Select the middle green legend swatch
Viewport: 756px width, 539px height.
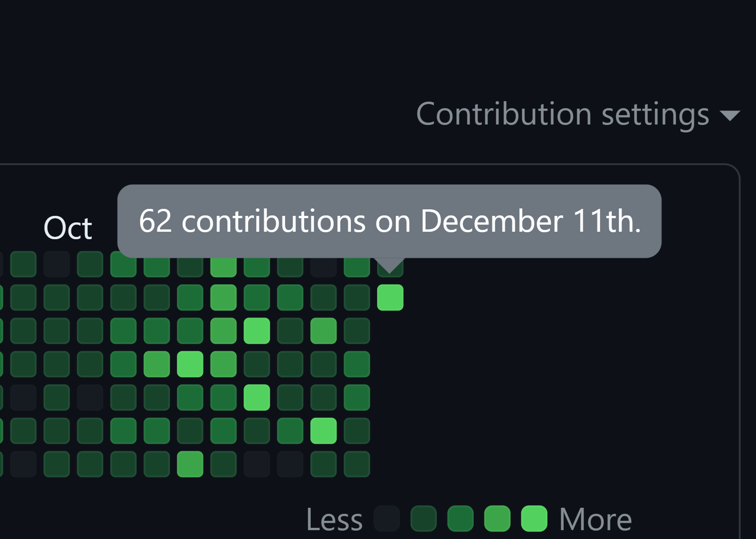click(461, 518)
